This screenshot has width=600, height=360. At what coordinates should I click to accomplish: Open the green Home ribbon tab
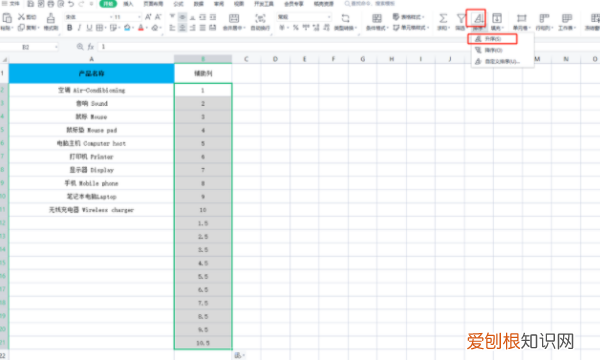[x=108, y=4]
